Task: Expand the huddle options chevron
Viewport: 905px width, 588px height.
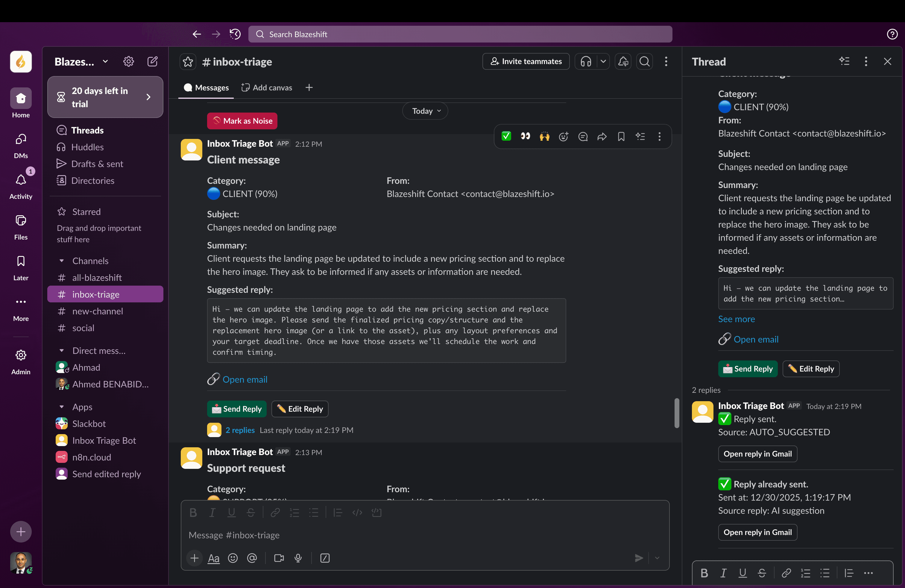Action: pos(603,61)
